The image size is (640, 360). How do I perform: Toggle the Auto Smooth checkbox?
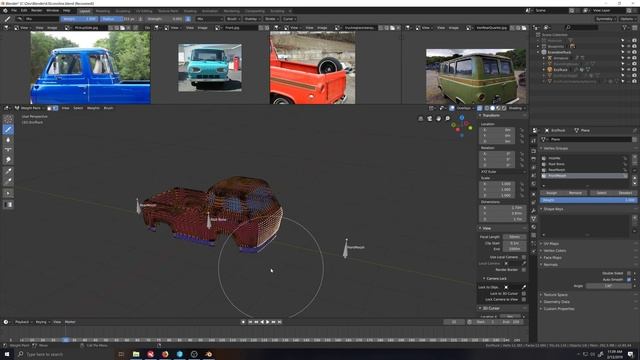click(629, 280)
